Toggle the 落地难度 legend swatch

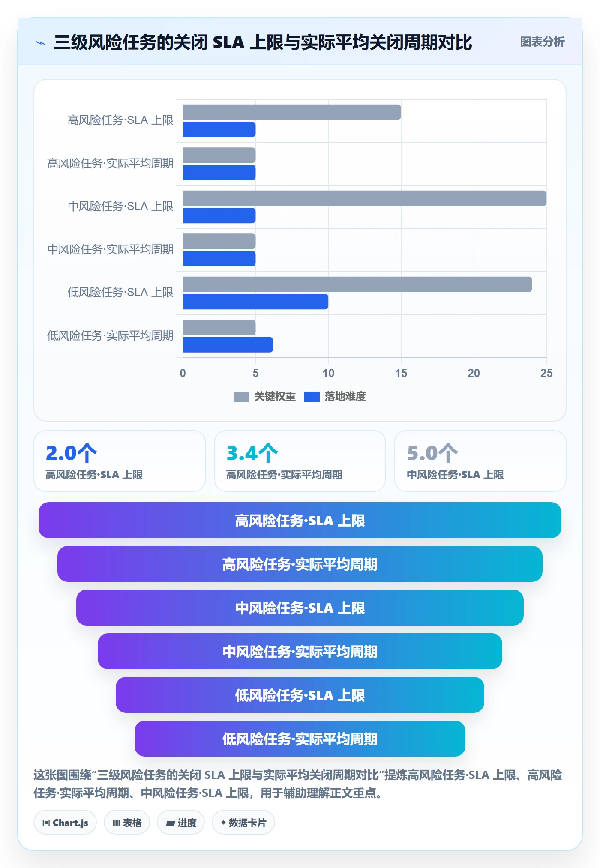(x=312, y=397)
